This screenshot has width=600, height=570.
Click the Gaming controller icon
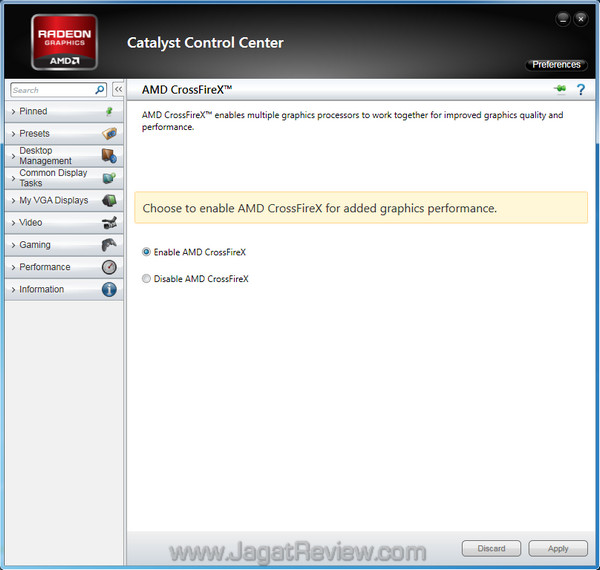(109, 245)
